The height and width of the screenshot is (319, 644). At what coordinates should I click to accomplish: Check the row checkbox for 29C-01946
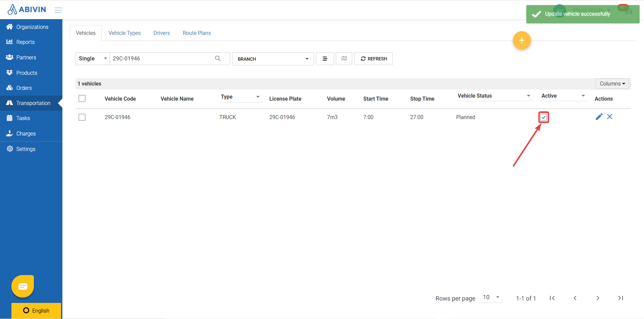coord(82,117)
